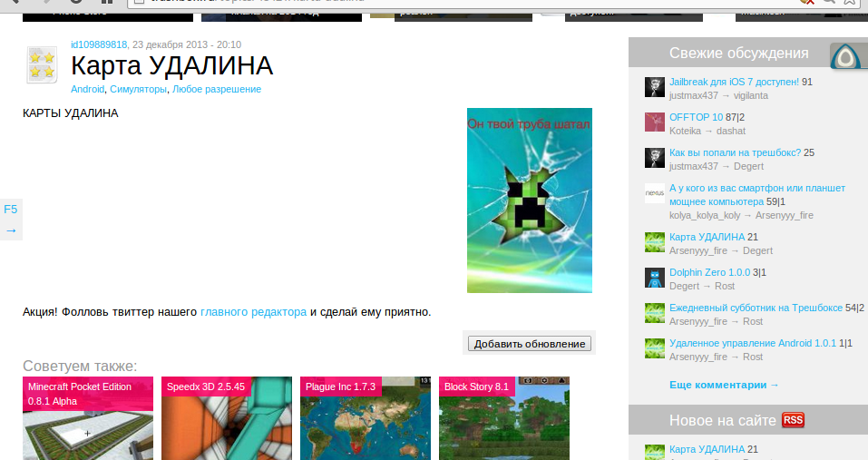Click the right arrow under F5 on the left edge
Viewport: 868px width, 460px height.
[x=11, y=230]
